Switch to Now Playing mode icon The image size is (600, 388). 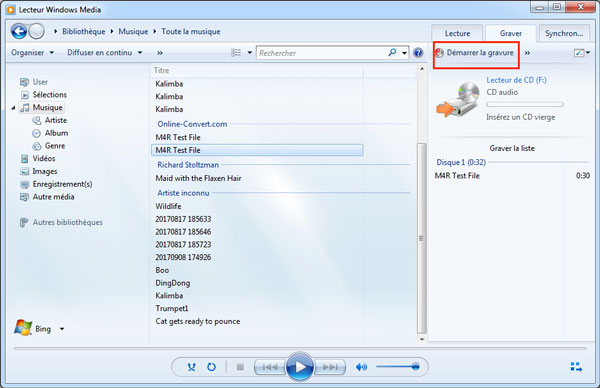(576, 367)
